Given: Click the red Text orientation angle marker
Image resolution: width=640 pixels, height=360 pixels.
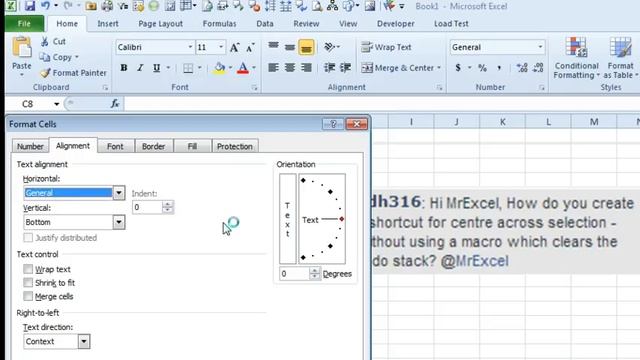Looking at the screenshot, I should 342,219.
